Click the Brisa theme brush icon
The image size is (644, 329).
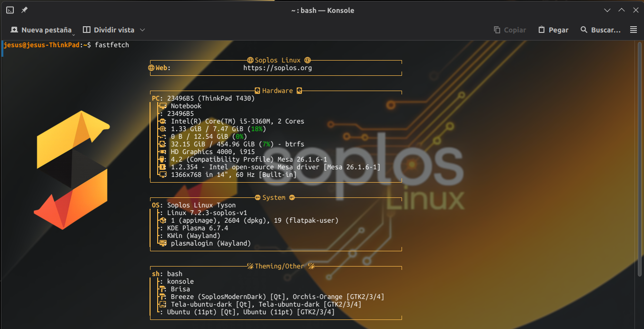click(162, 289)
